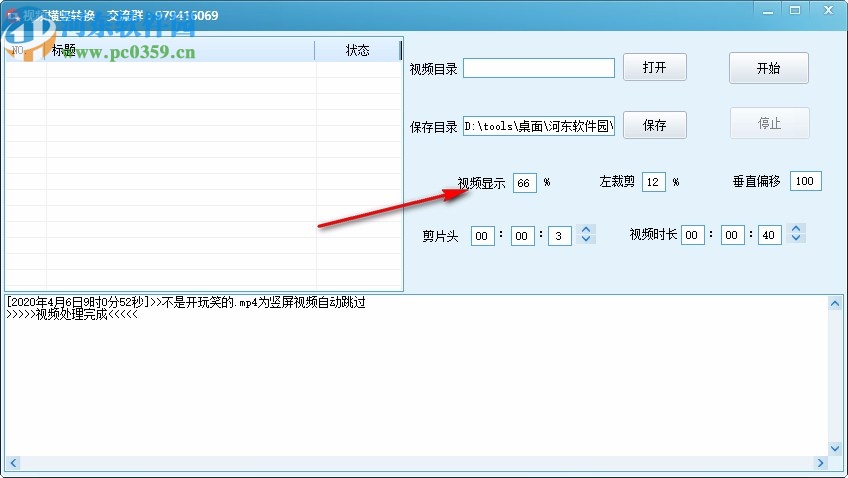The width and height of the screenshot is (848, 478).
Task: Click the 标题 column header
Action: pos(180,50)
